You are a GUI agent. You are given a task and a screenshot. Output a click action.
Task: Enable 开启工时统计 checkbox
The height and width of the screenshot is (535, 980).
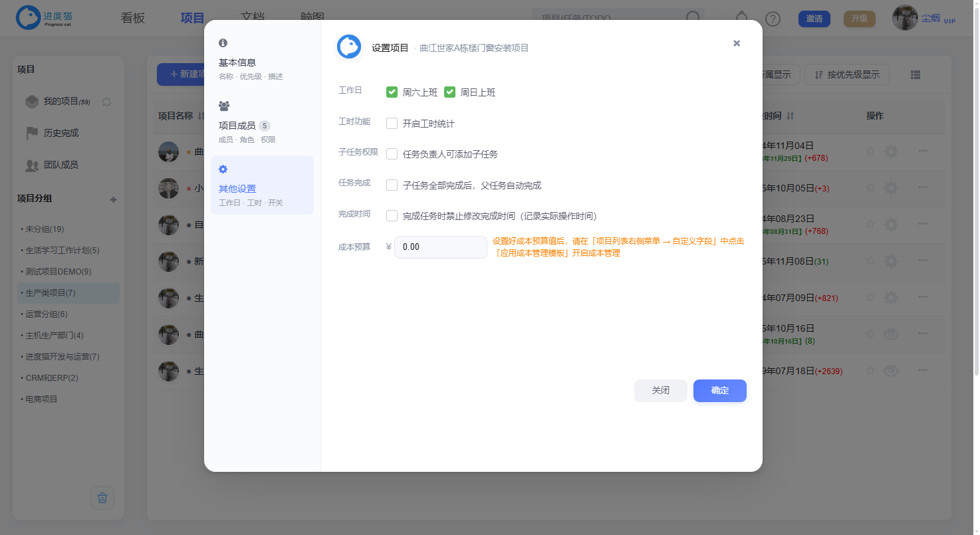coord(392,124)
